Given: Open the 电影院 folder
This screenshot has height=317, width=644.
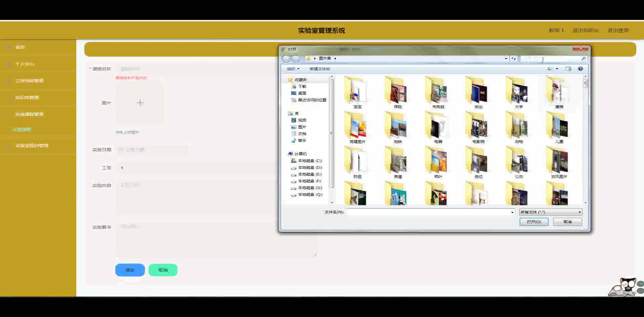Looking at the screenshot, I should pos(478,128).
